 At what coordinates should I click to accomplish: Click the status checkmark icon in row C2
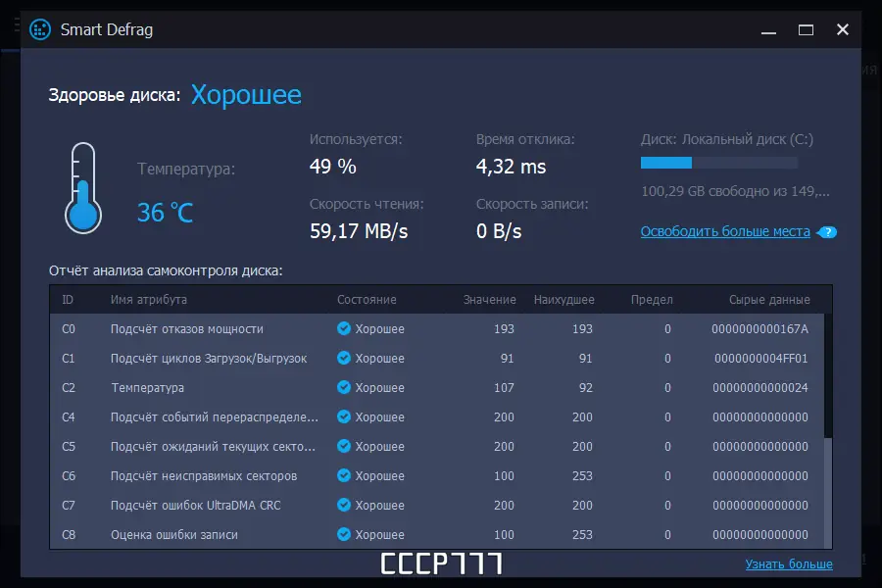click(344, 388)
